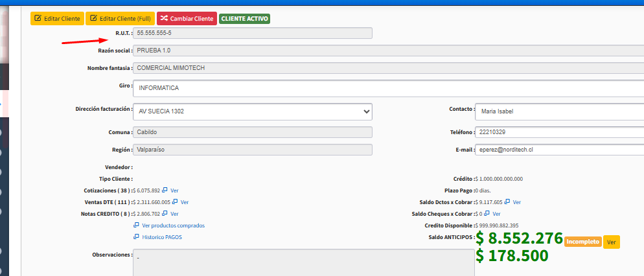Click the external-link icon next to Notas CREDITO
This screenshot has height=276, width=644.
[x=165, y=213]
